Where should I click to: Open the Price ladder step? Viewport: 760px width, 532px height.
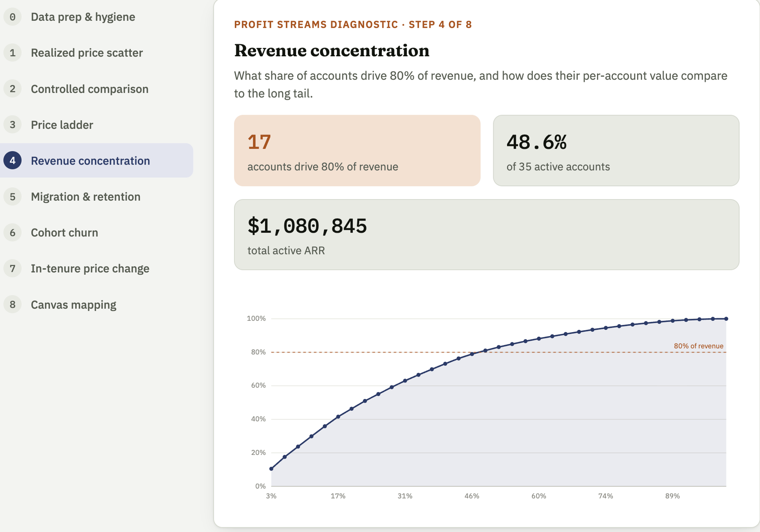(x=62, y=125)
